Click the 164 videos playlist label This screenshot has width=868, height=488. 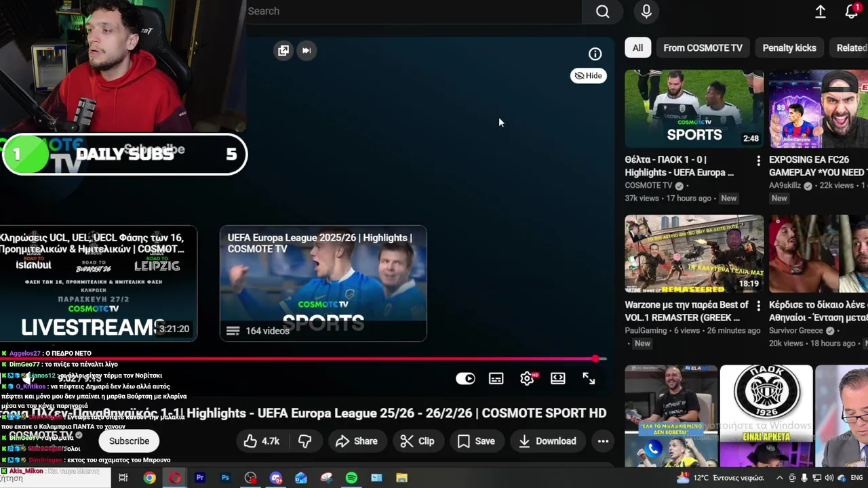(x=267, y=331)
